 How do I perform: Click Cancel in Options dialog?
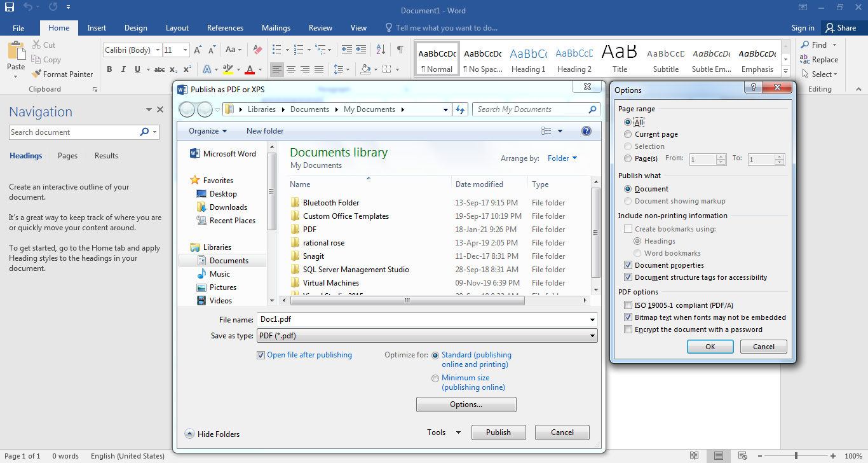pos(764,347)
